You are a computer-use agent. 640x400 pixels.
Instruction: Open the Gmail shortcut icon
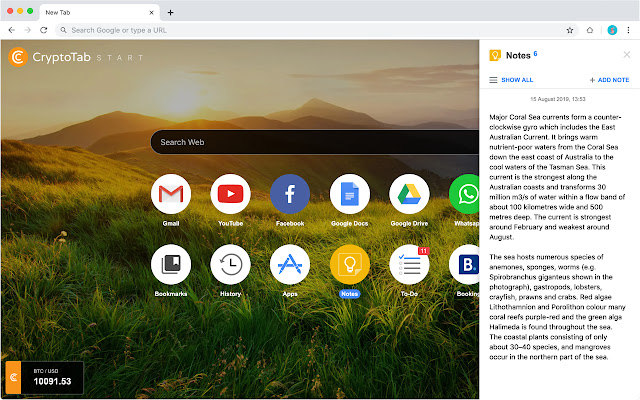tap(171, 193)
